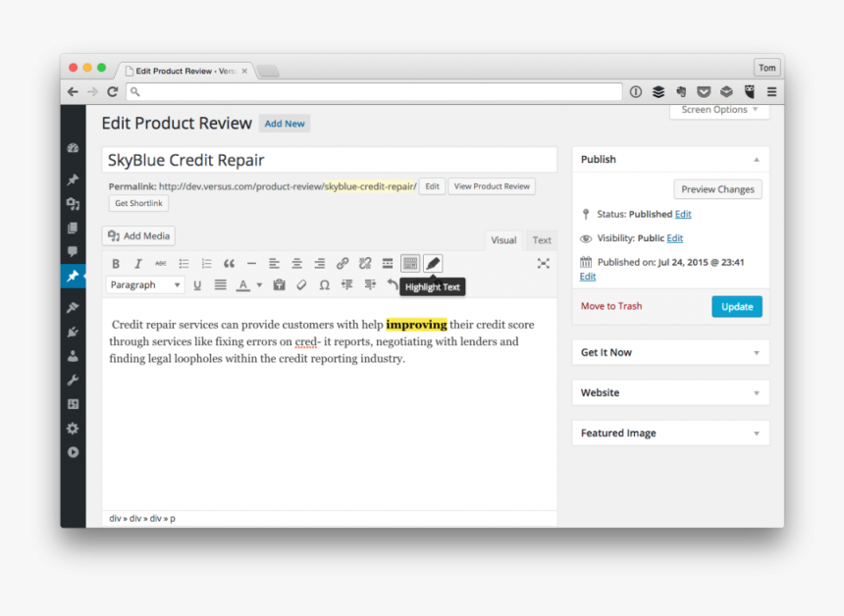
Task: Open Plugins in the admin sidebar
Action: pos(74,332)
